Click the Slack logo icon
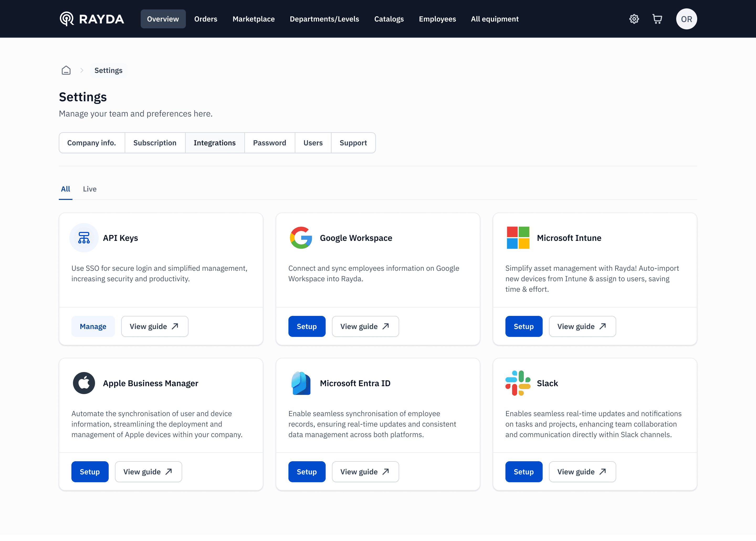This screenshot has width=756, height=541. (518, 383)
